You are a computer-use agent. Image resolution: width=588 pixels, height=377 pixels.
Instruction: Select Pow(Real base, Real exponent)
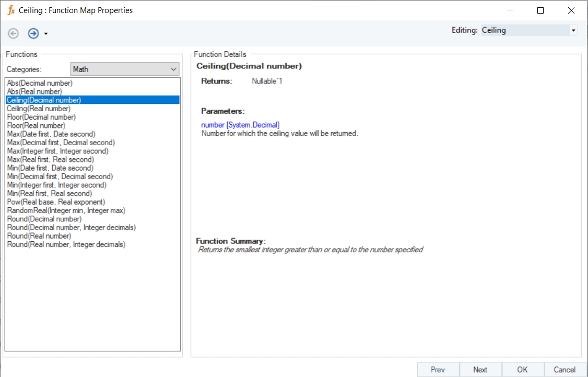(x=56, y=202)
